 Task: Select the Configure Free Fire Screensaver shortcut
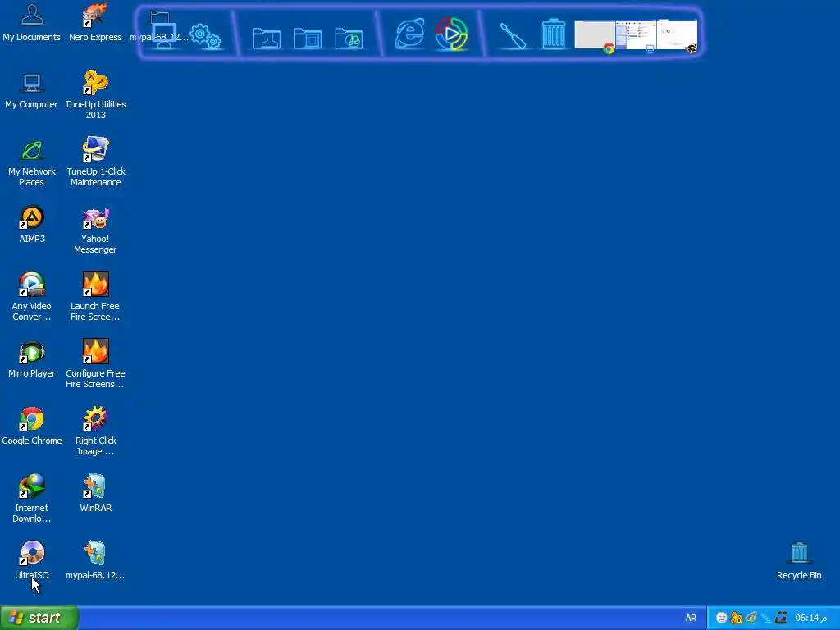95,363
